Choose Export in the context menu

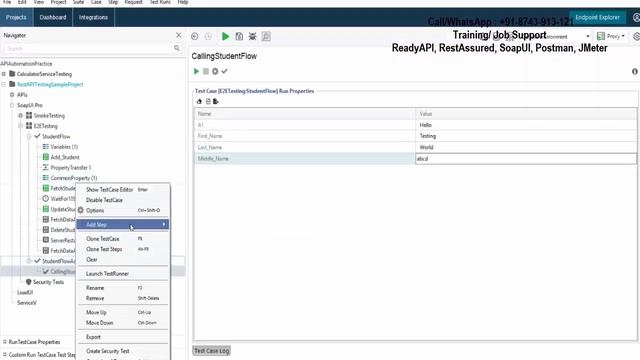tap(122, 337)
